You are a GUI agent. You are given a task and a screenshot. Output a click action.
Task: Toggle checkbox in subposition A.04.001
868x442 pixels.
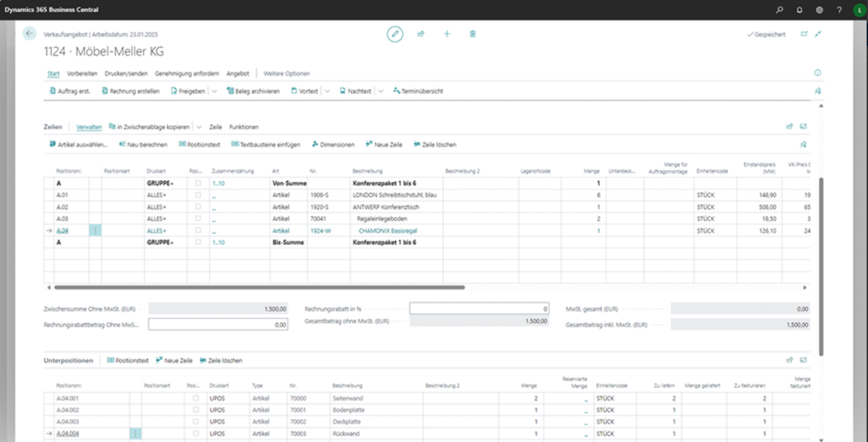[x=195, y=398]
